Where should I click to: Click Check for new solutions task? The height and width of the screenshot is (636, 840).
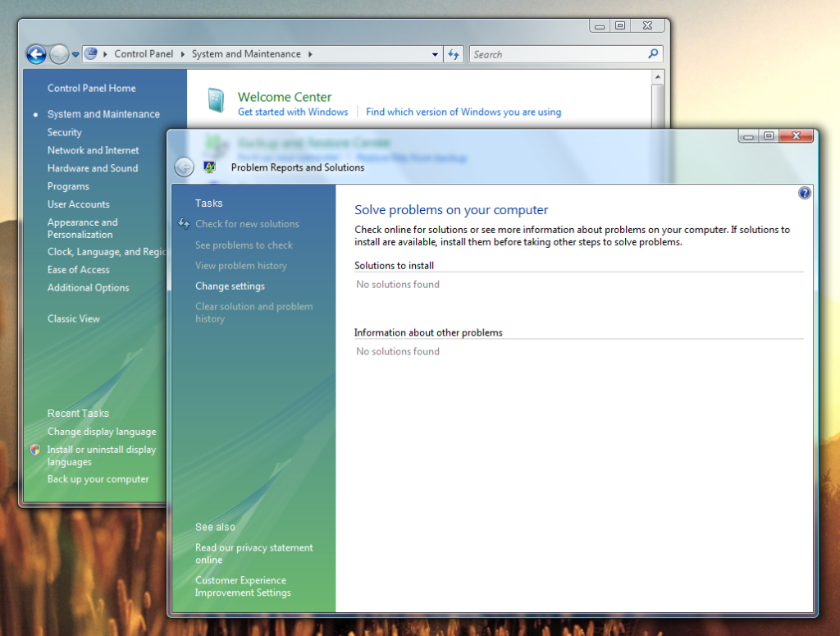pyautogui.click(x=247, y=224)
